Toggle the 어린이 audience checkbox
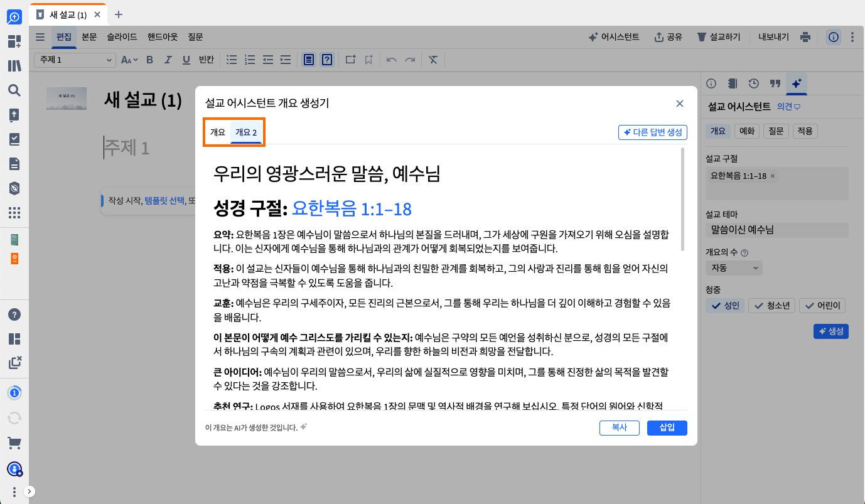 (x=822, y=306)
